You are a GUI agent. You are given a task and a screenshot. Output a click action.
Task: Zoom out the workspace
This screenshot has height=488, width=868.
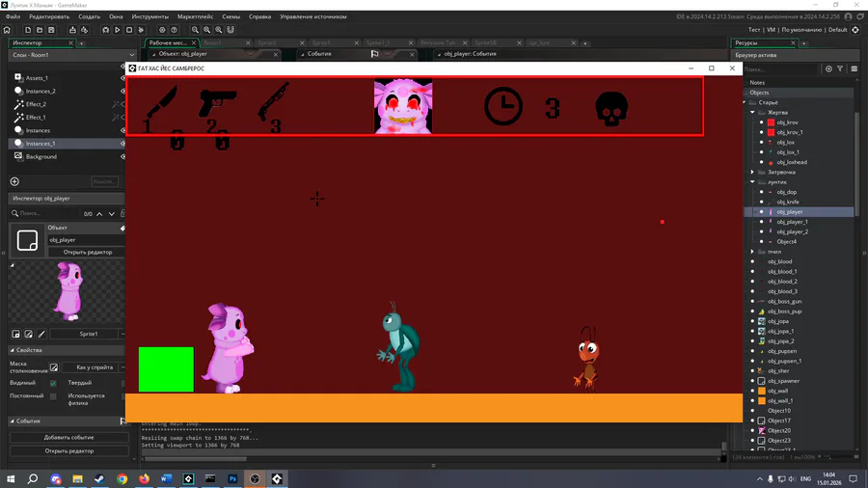(195, 30)
